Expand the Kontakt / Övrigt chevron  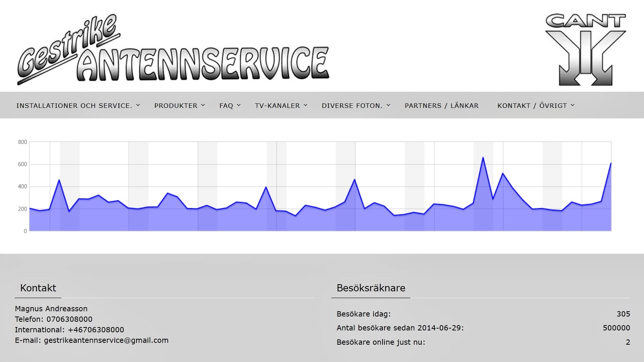click(x=573, y=105)
